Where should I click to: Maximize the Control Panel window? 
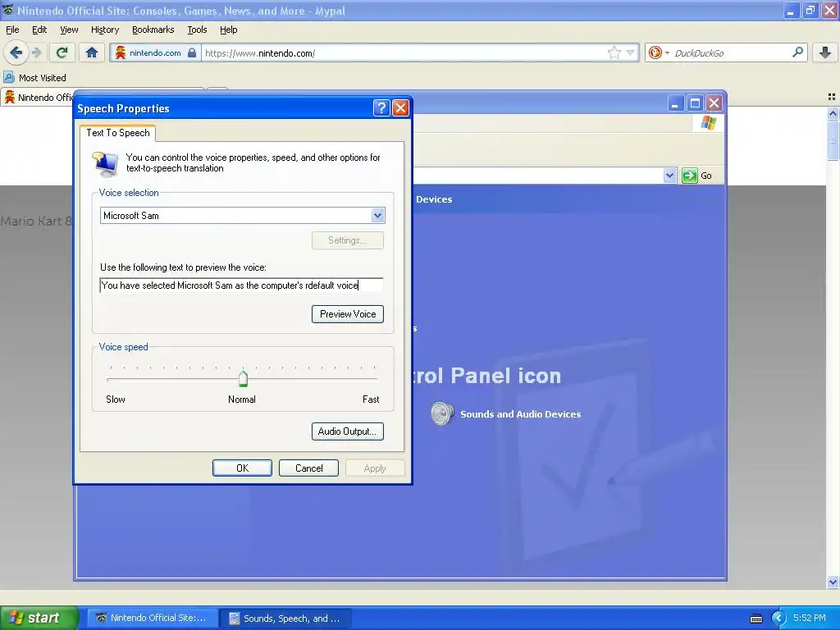click(695, 103)
